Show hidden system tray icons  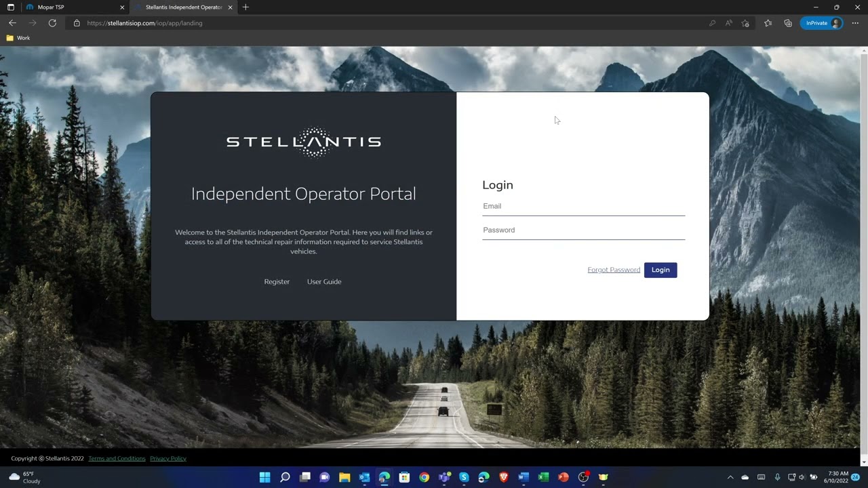pos(730,477)
